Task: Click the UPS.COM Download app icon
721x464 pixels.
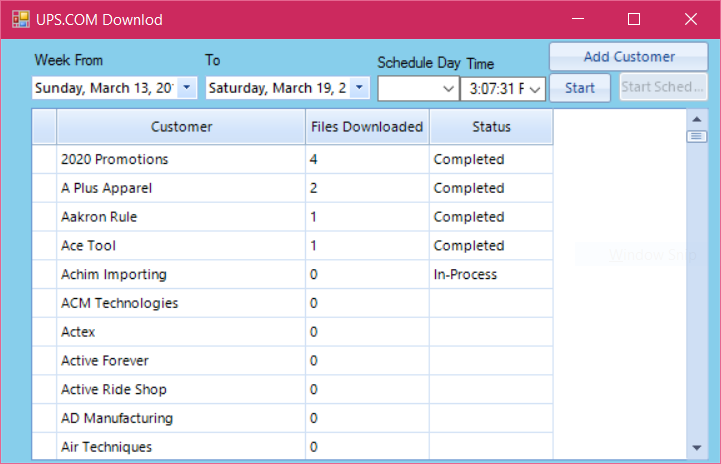Action: (20, 19)
